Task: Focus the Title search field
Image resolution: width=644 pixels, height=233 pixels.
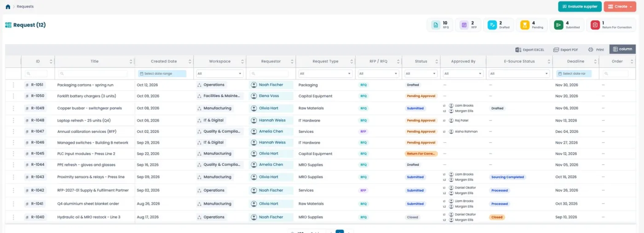Action: tap(93, 74)
